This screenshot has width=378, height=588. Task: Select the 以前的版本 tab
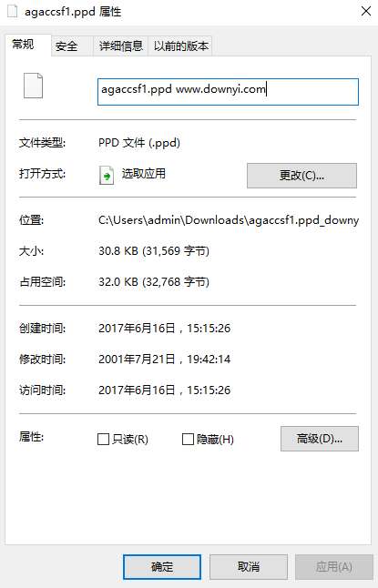[x=180, y=46]
